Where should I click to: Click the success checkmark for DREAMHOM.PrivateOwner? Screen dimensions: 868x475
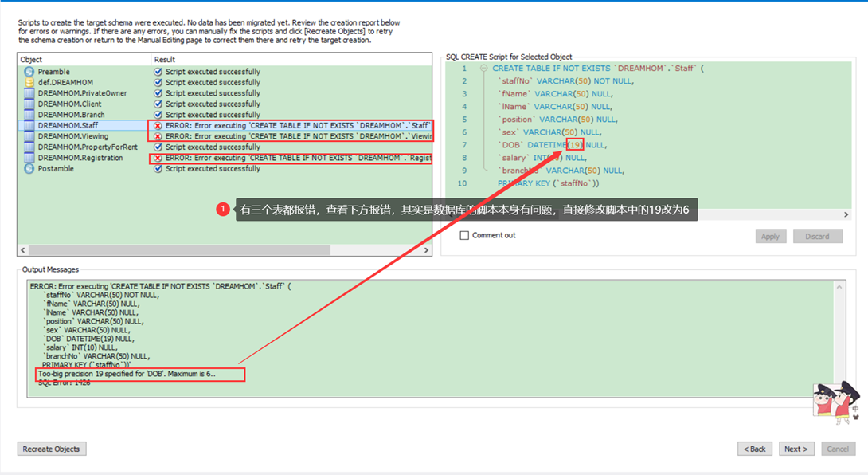[158, 93]
